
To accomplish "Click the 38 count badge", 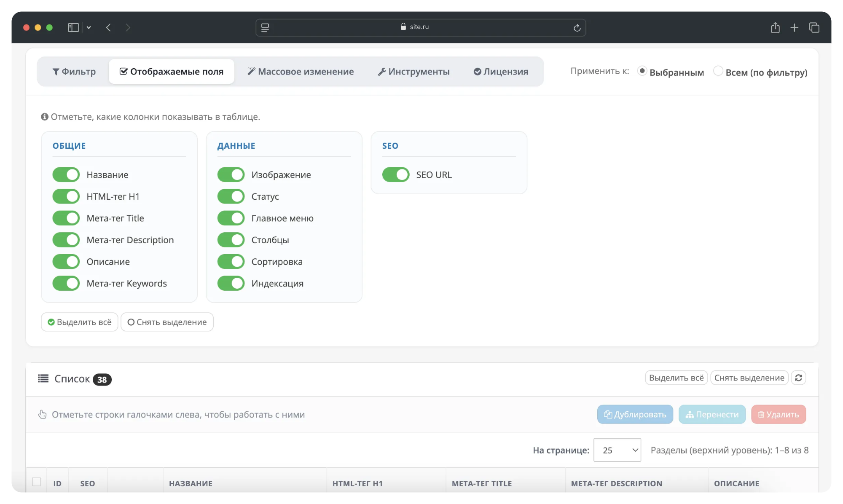I will point(102,380).
